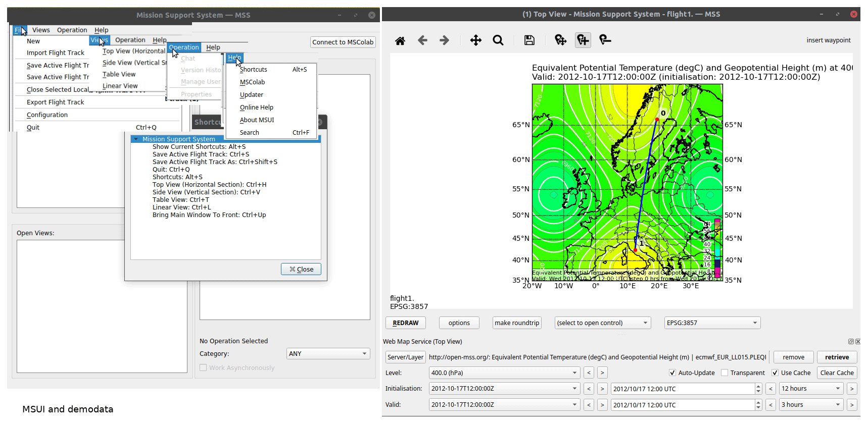Click the forward arrow in map toolbar
Screen dimensions: 868x424
[x=444, y=40]
